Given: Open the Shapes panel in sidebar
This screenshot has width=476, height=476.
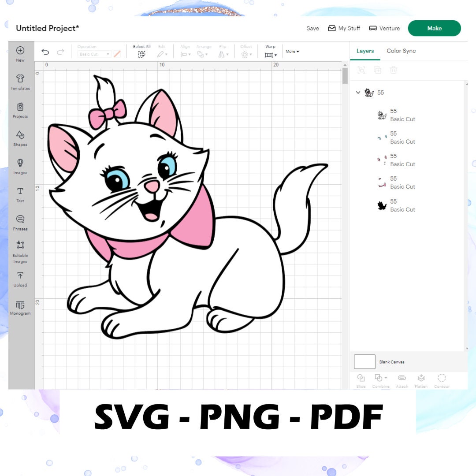Looking at the screenshot, I should (x=20, y=138).
